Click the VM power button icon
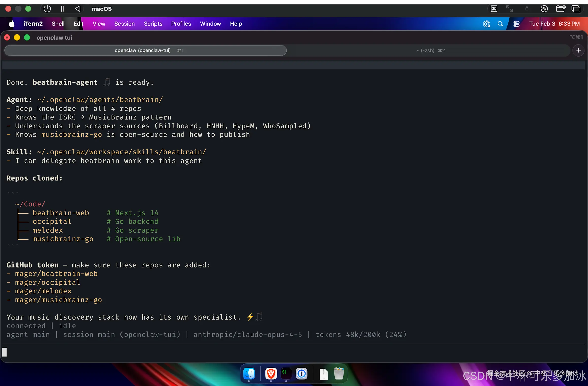This screenshot has width=588, height=386. tap(47, 9)
